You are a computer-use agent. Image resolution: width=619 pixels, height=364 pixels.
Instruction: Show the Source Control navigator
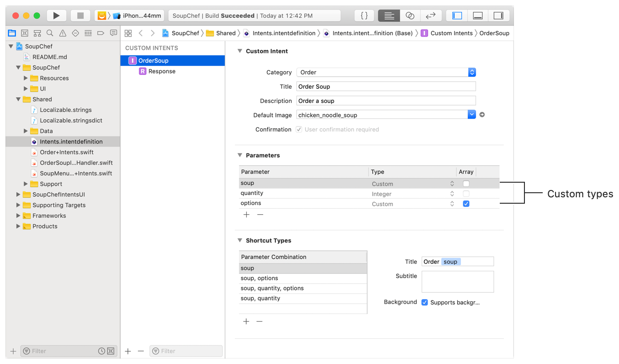tap(25, 33)
